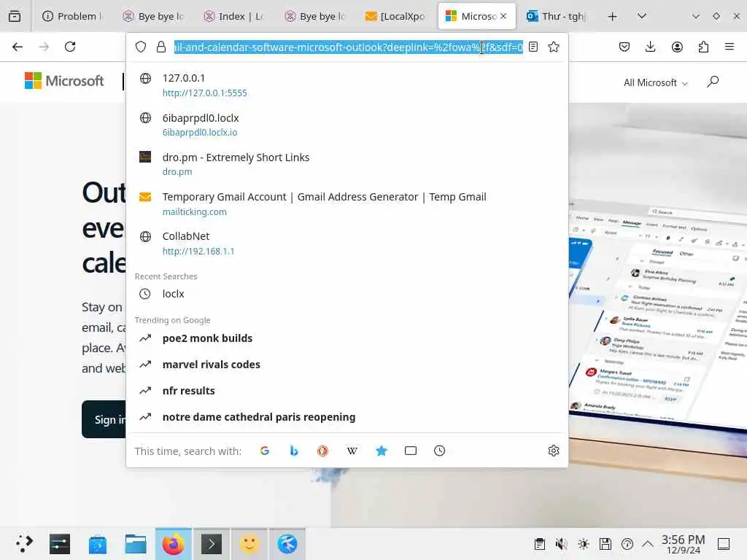Select trending notre dame cathedral paris reopening
The width and height of the screenshot is (747, 560).
point(347,416)
